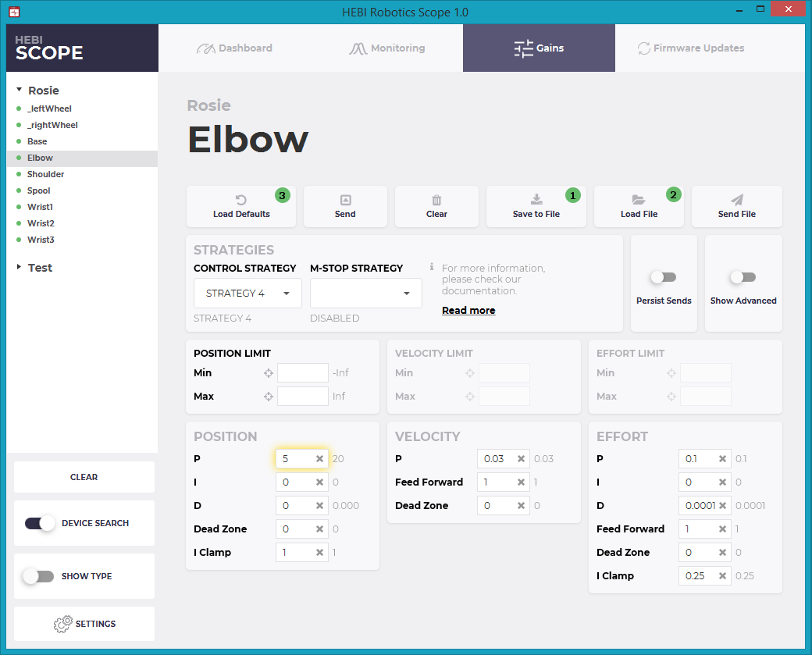Turn on the Show Advanced toggle
The height and width of the screenshot is (655, 812).
pyautogui.click(x=743, y=276)
